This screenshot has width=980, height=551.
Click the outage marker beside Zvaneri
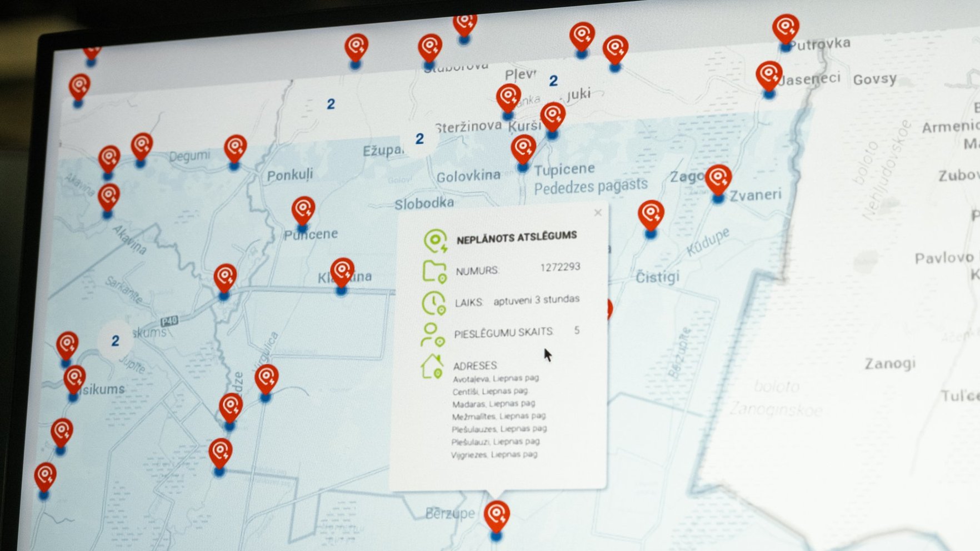pos(718,182)
